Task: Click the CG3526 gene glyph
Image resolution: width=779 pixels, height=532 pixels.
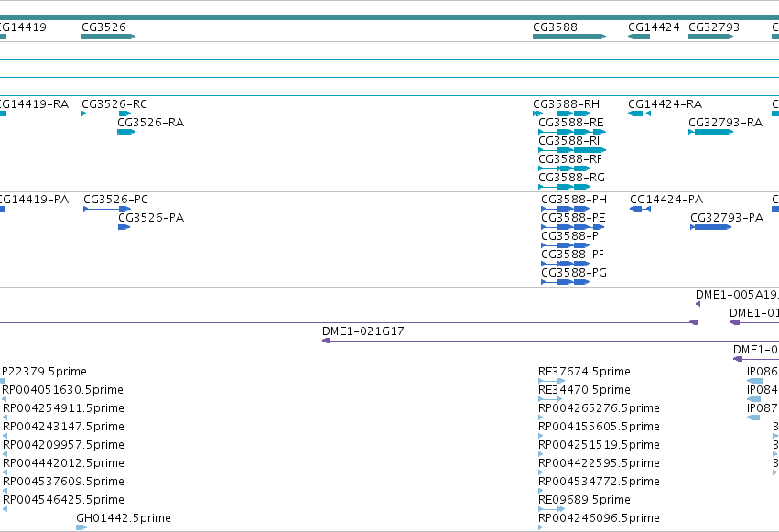Action: [108, 37]
